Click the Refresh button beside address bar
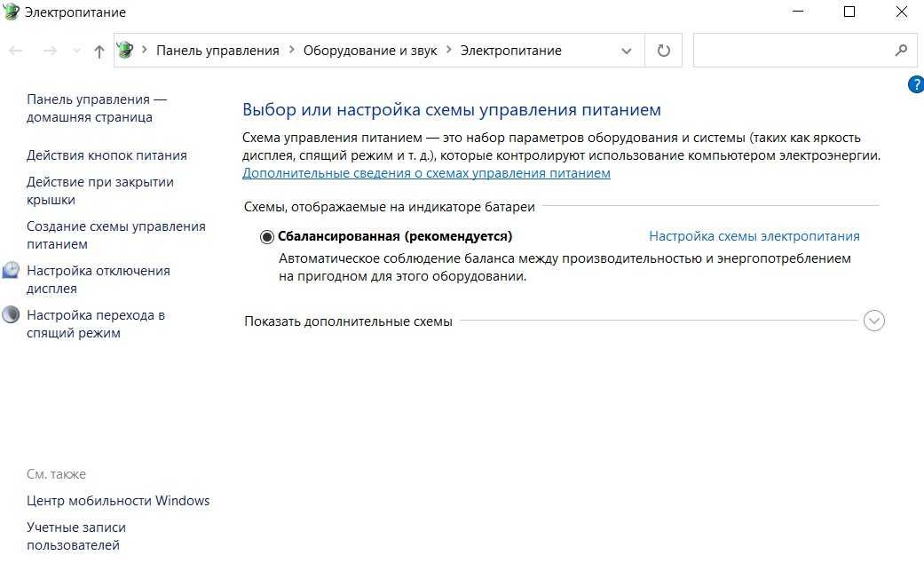The height and width of the screenshot is (571, 924). pyautogui.click(x=663, y=51)
